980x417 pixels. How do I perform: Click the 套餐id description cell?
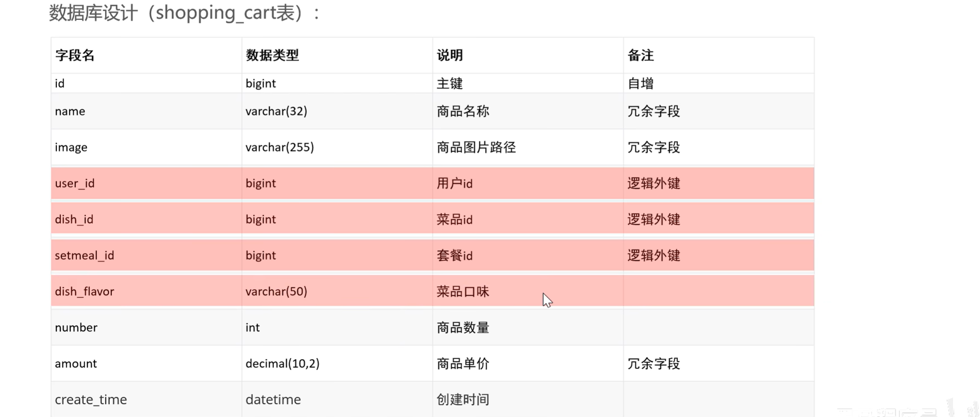(x=528, y=255)
